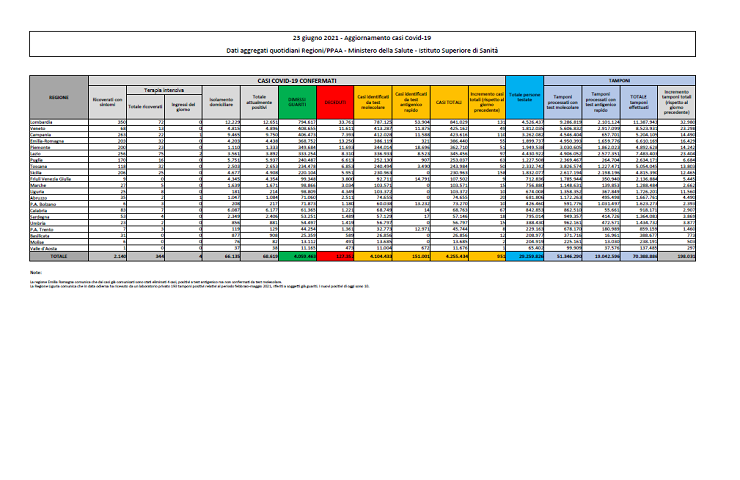Click the title '23 giugno 2021 - Aggiornamento casi Covid-19'
740x480 pixels.
coord(369,36)
